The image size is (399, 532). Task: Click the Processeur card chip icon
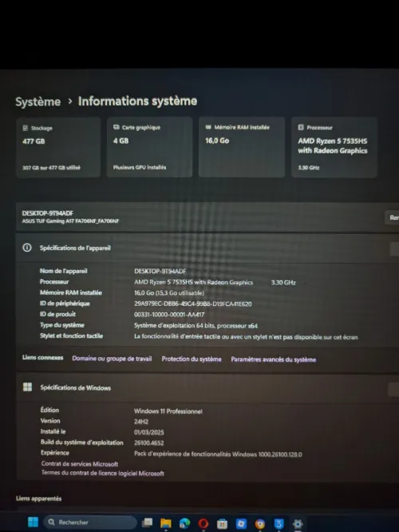coord(301,127)
